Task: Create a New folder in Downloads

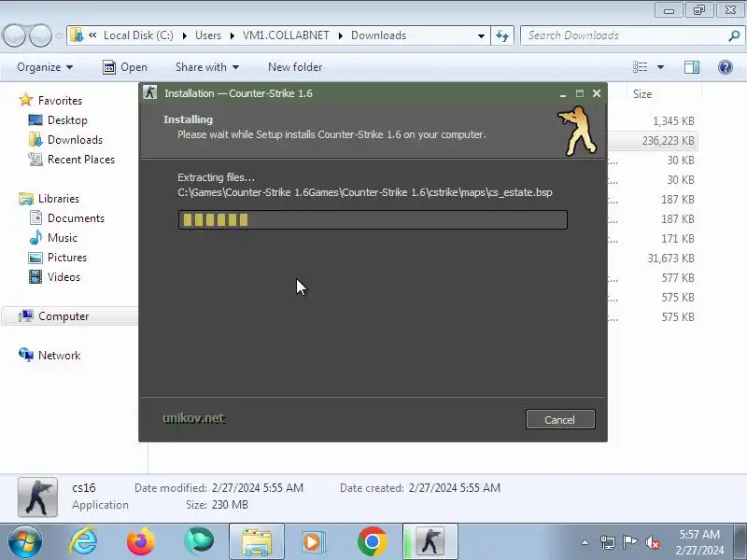Action: pos(295,67)
